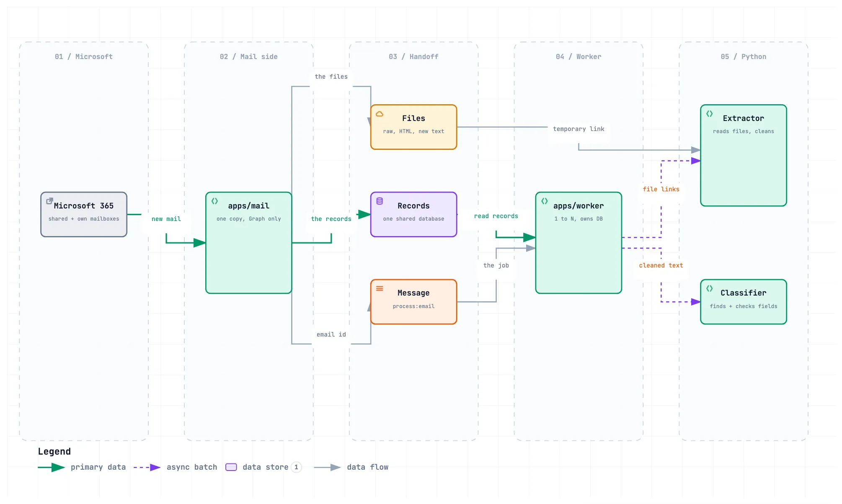Click the 'cleaned text' edge label
The height and width of the screenshot is (504, 842).
click(x=661, y=265)
